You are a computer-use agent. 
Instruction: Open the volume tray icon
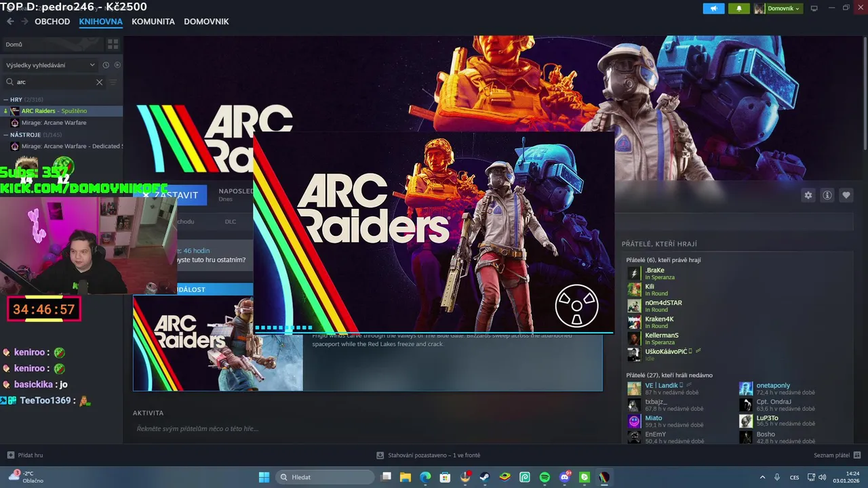[x=823, y=477]
